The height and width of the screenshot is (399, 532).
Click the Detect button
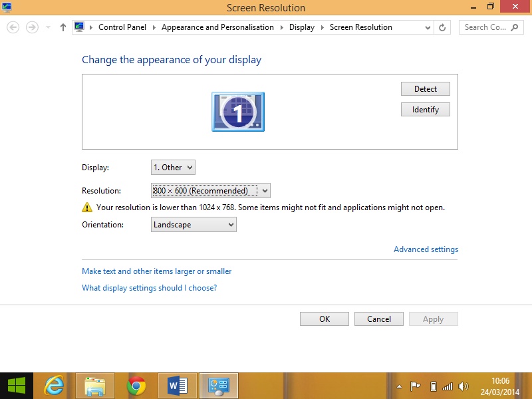pyautogui.click(x=426, y=89)
